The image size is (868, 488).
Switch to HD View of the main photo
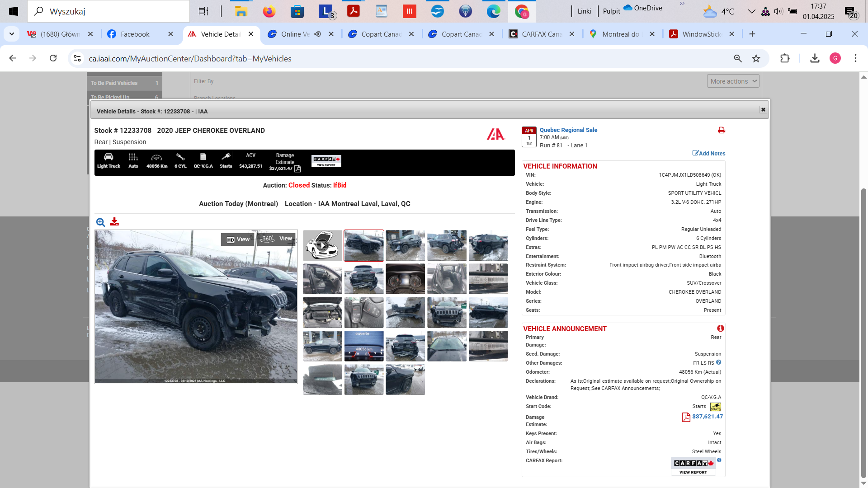pos(238,239)
